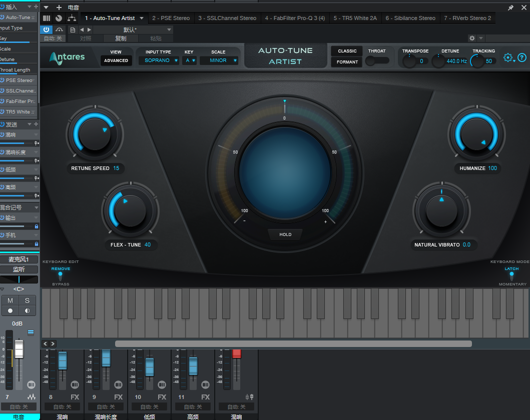Toggle power for the TR5 White insert
The image size is (530, 420).
3,111
